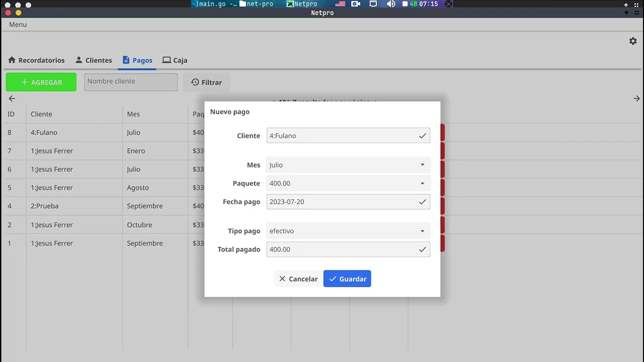Switch to main.go VS Code taskbar entry

coord(214,4)
